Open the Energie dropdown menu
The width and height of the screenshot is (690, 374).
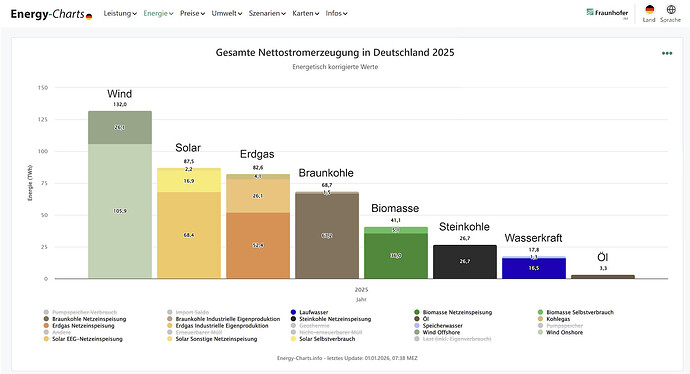158,14
